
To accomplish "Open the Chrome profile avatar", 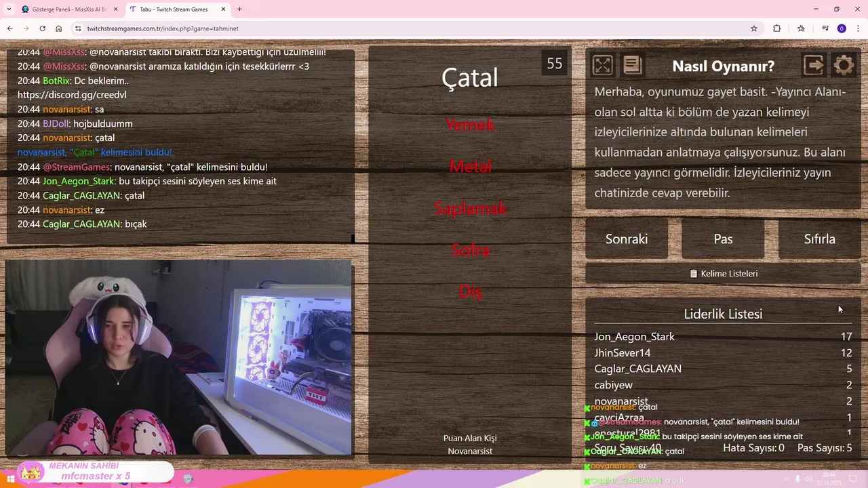I will point(842,28).
